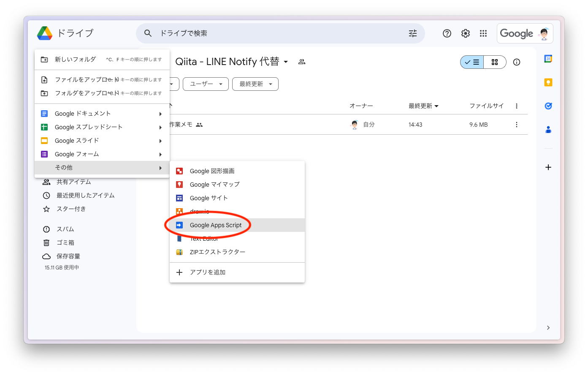Click the Google Drive logo
This screenshot has height=375, width=588.
point(43,33)
